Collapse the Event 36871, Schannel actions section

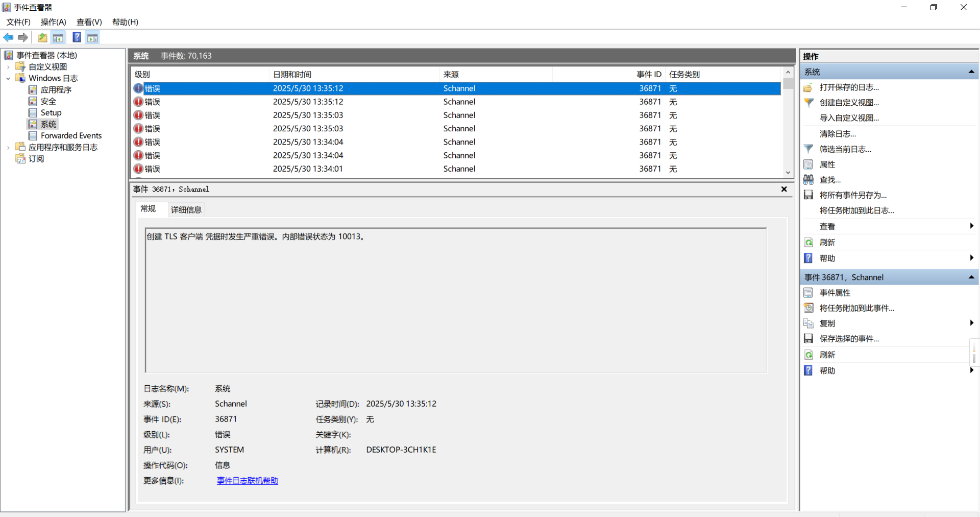click(971, 277)
